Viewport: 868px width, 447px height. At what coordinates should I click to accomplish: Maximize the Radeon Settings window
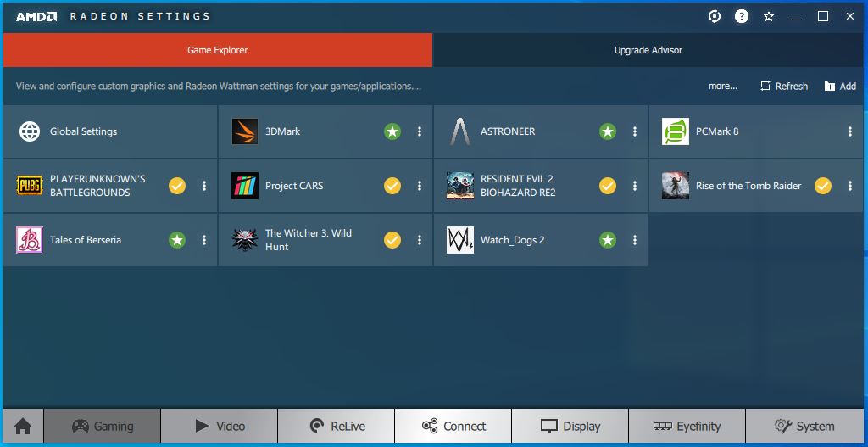click(x=823, y=17)
